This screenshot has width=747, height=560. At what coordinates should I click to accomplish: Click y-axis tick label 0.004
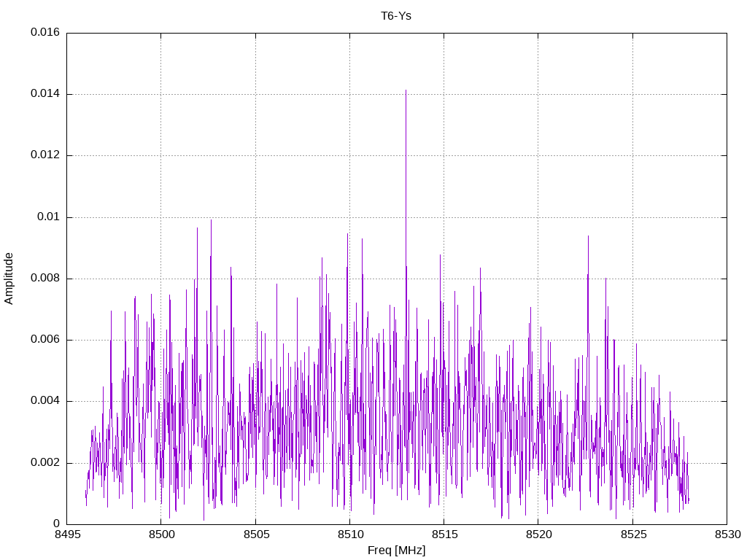[45, 400]
